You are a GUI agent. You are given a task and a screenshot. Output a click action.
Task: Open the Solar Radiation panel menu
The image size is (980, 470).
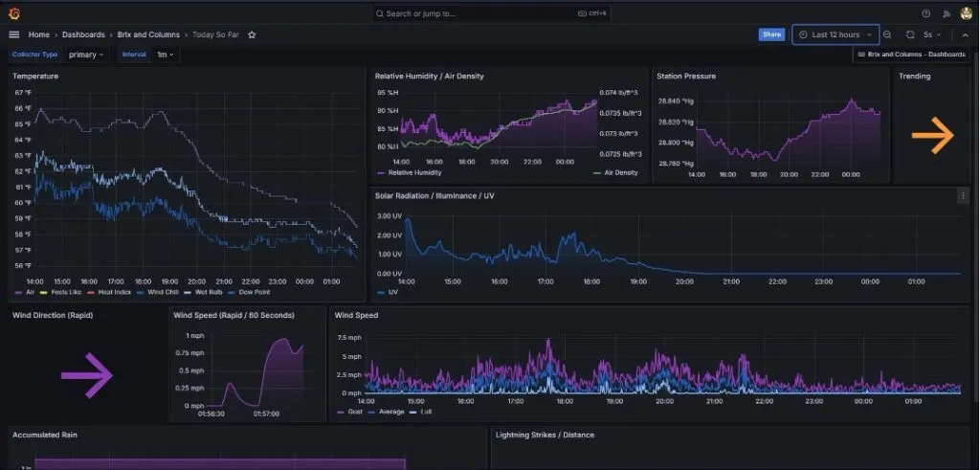tap(963, 195)
